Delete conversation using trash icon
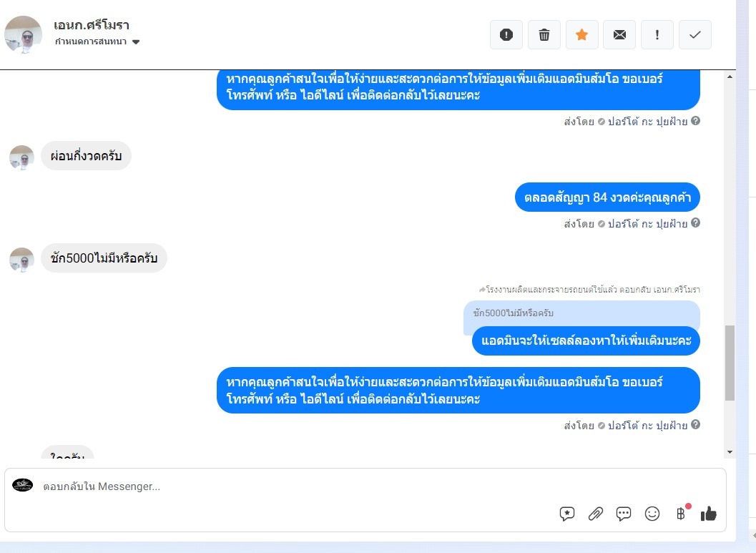This screenshot has height=553, width=756. pos(544,35)
